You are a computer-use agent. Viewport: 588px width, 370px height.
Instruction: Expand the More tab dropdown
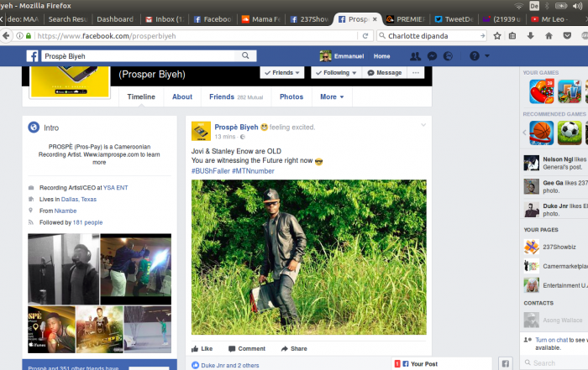point(331,97)
